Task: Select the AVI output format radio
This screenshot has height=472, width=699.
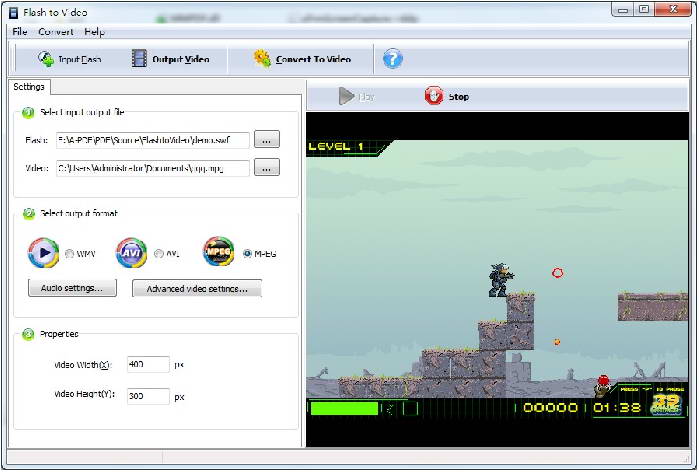Action: 159,254
